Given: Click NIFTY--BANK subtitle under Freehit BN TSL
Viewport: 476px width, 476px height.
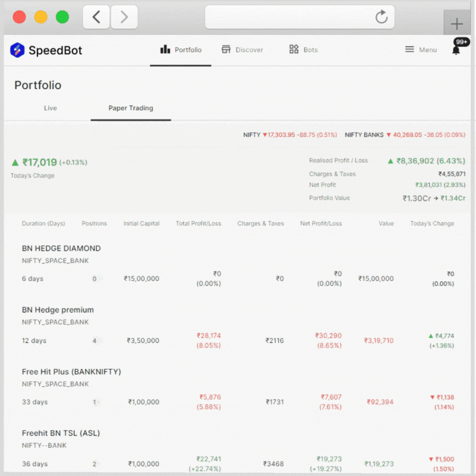Looking at the screenshot, I should 44,445.
